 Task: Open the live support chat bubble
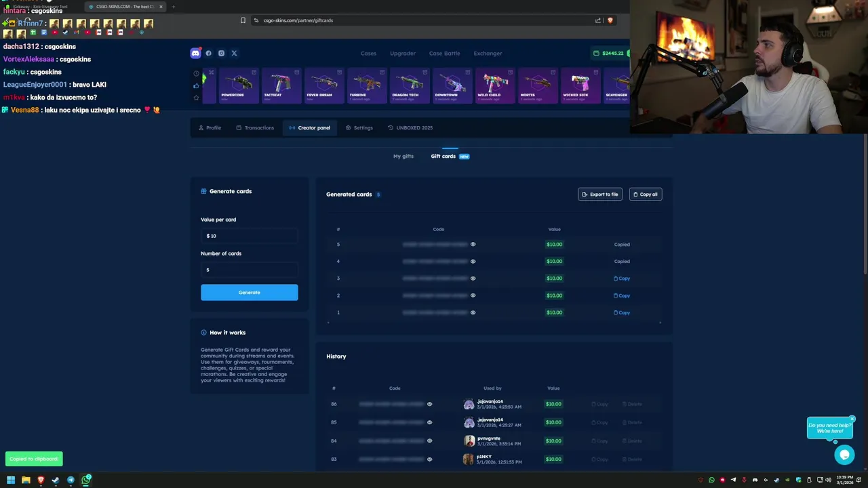point(844,455)
